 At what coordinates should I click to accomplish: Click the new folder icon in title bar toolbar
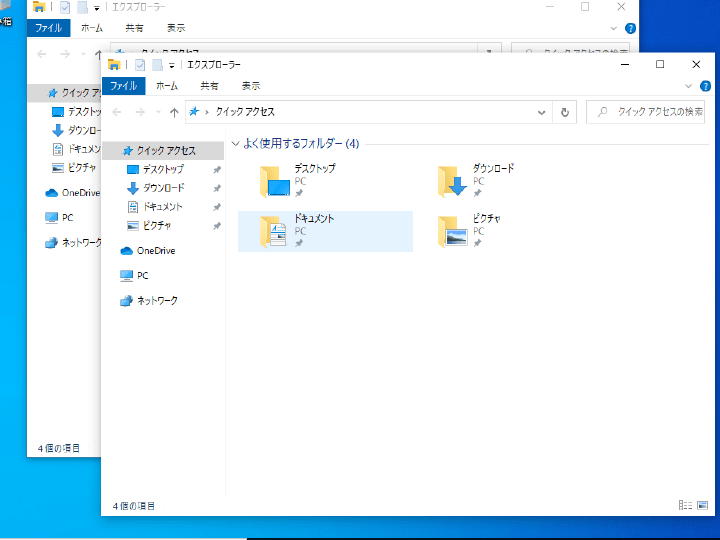[157, 64]
